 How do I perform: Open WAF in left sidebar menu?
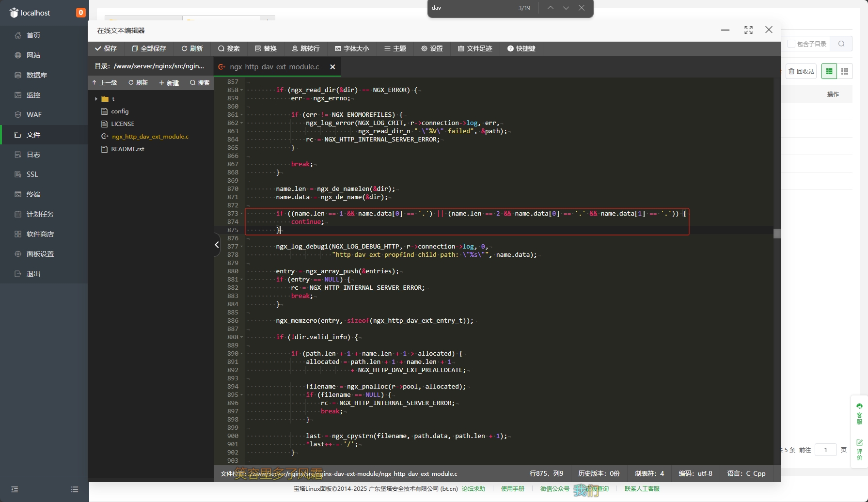tap(34, 115)
